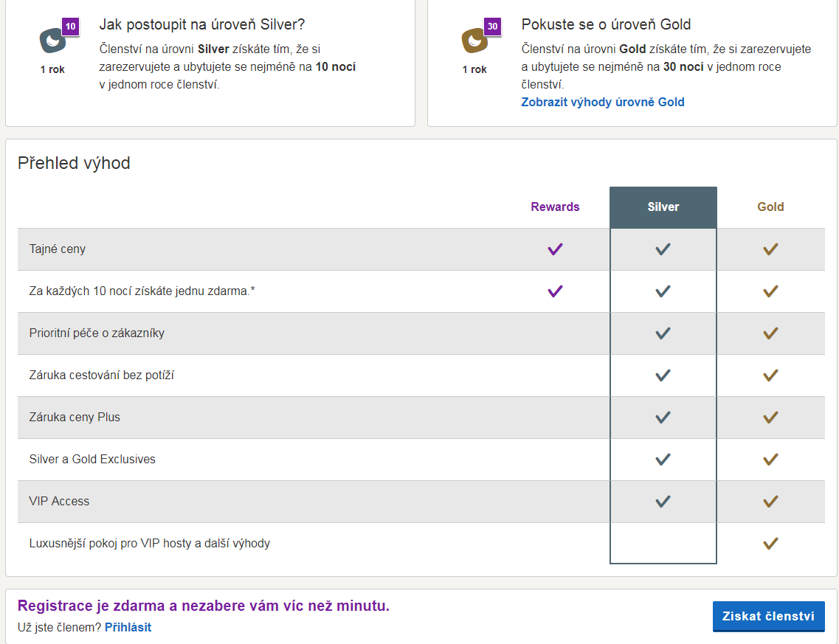The width and height of the screenshot is (839, 644).
Task: Open the Zobrazit výhody úrovně Gold link
Action: pyautogui.click(x=603, y=103)
